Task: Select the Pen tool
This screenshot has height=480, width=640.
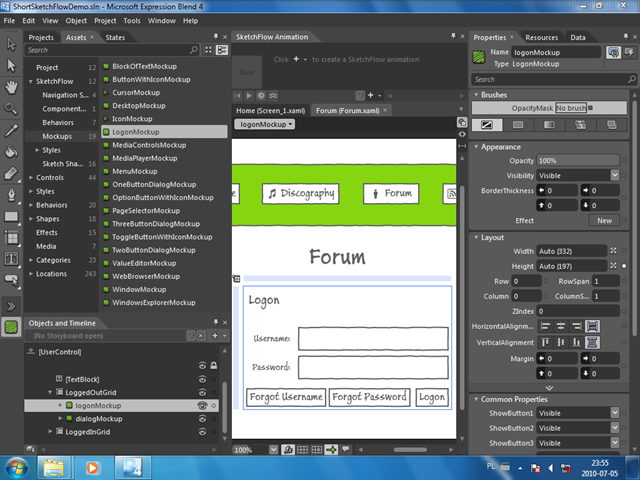Action: (11, 195)
